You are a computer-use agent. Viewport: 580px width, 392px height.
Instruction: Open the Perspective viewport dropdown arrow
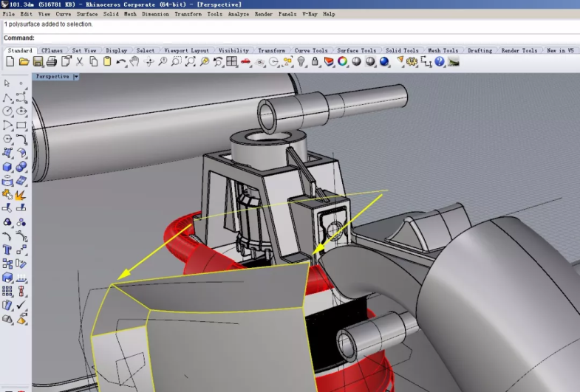pos(76,77)
